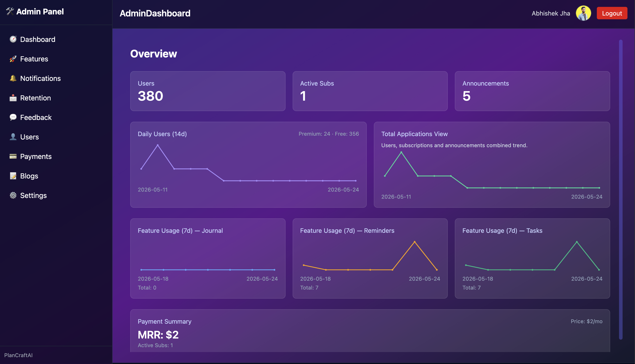Click the Reminders chart orange peak point
The image size is (635, 364).
point(414,242)
